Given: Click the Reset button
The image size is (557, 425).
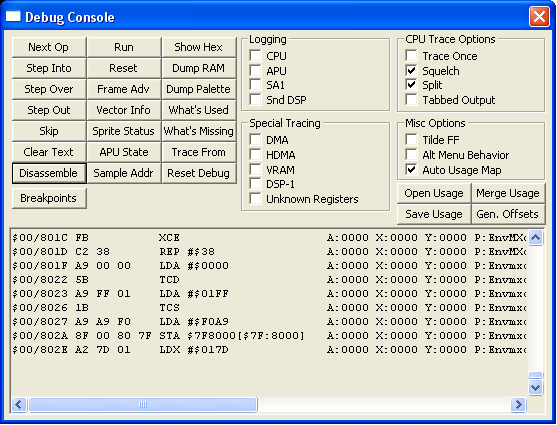Looking at the screenshot, I should click(x=124, y=68).
